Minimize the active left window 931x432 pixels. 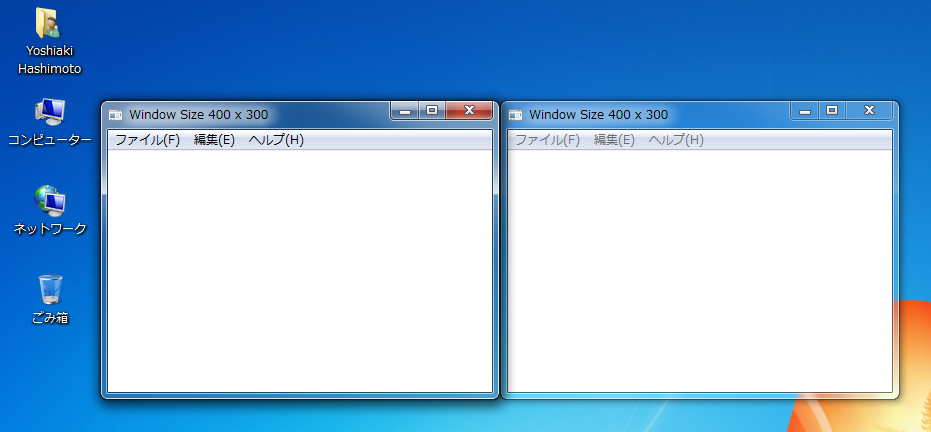click(x=404, y=110)
